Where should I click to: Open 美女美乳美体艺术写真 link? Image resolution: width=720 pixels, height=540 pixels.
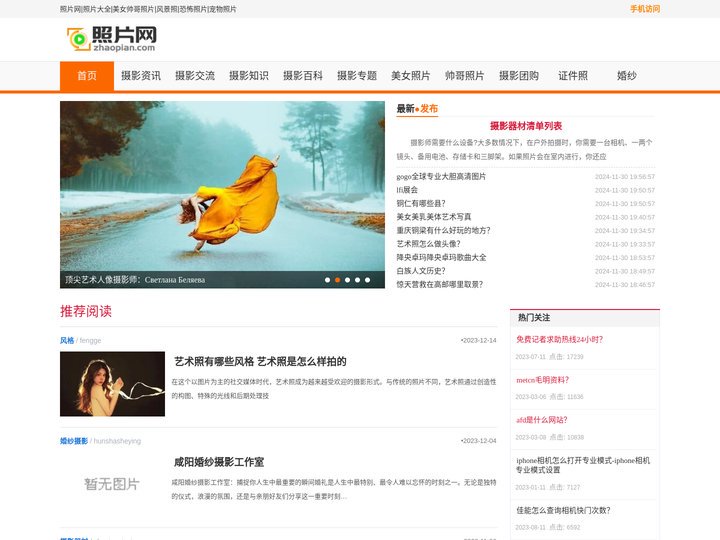coord(434,217)
